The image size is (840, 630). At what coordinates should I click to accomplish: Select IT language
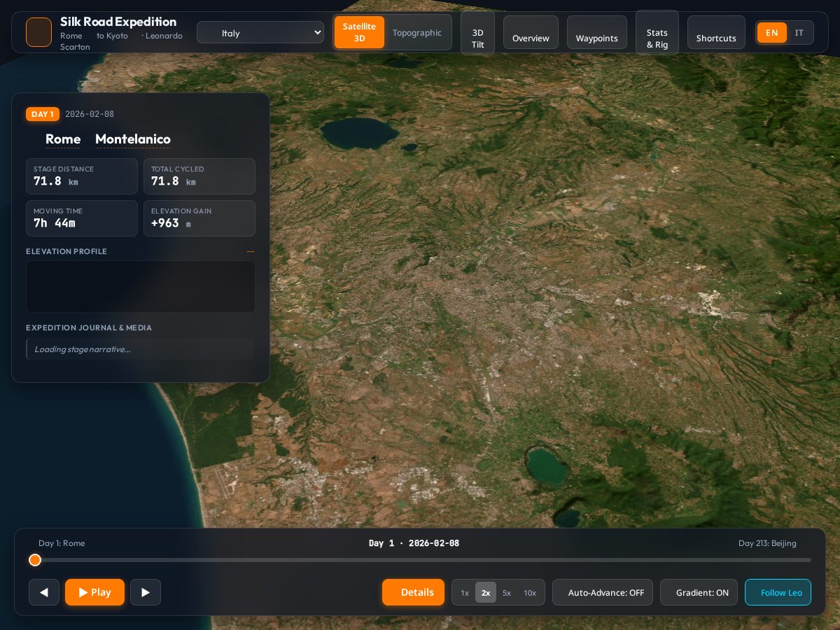click(799, 33)
